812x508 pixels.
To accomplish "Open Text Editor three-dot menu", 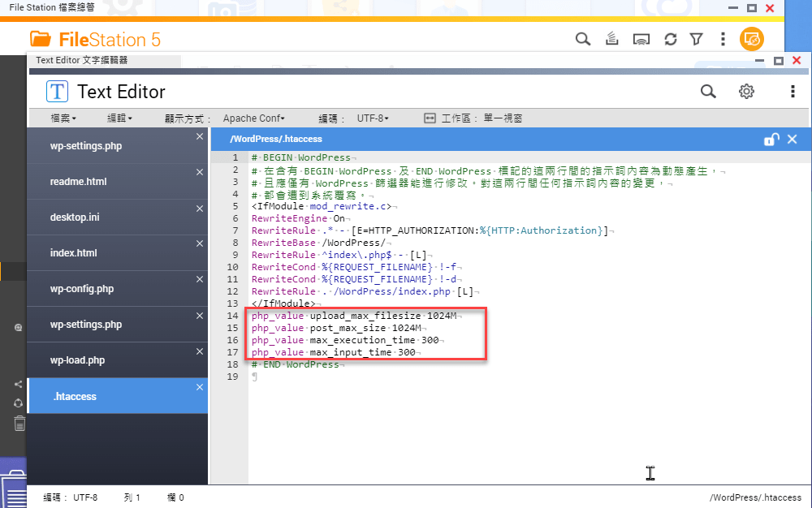I will 793,92.
